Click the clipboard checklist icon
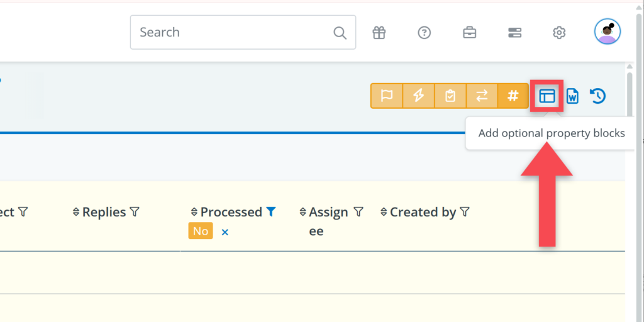This screenshot has height=322, width=644. [x=450, y=96]
